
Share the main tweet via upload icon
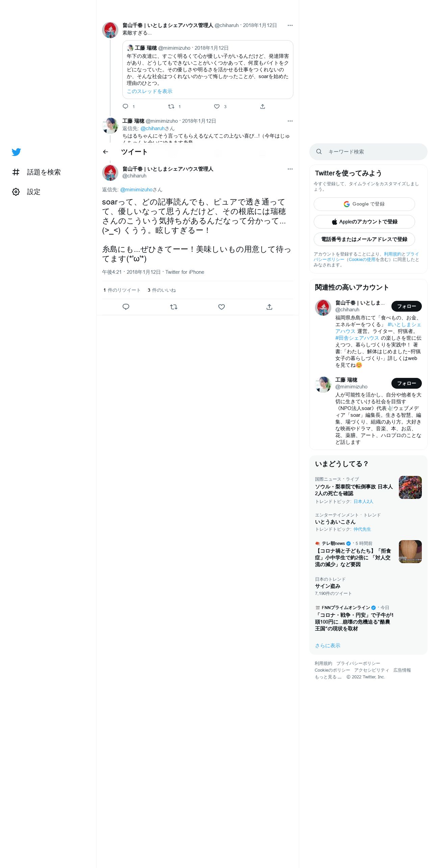[x=269, y=307]
